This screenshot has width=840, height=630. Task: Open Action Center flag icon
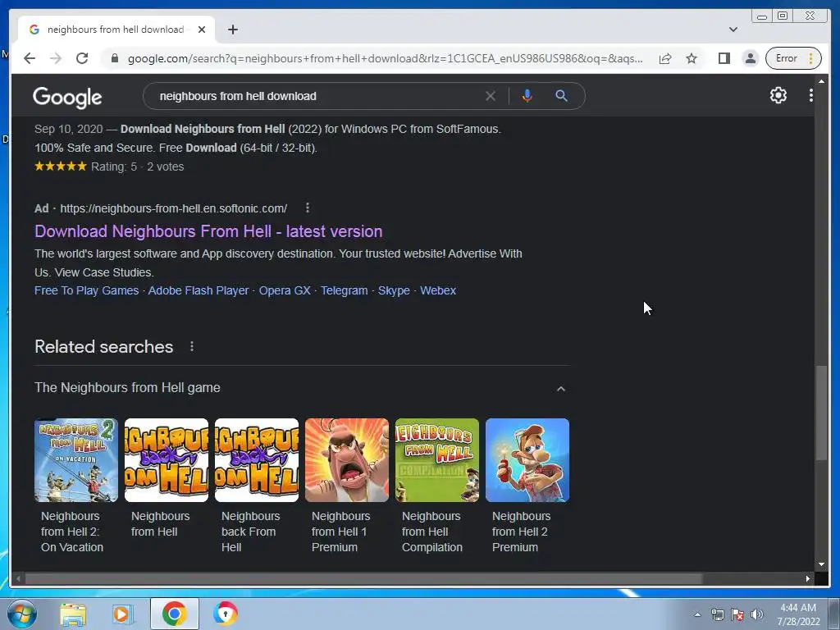pos(737,614)
